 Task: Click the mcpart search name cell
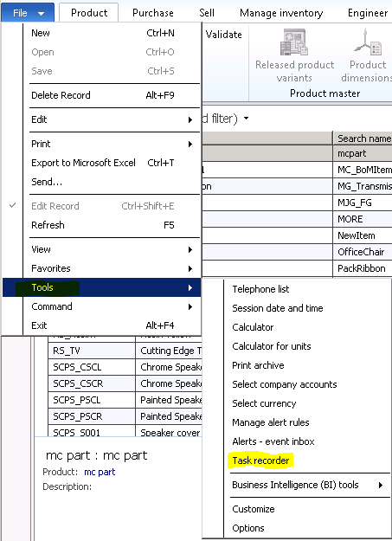363,153
